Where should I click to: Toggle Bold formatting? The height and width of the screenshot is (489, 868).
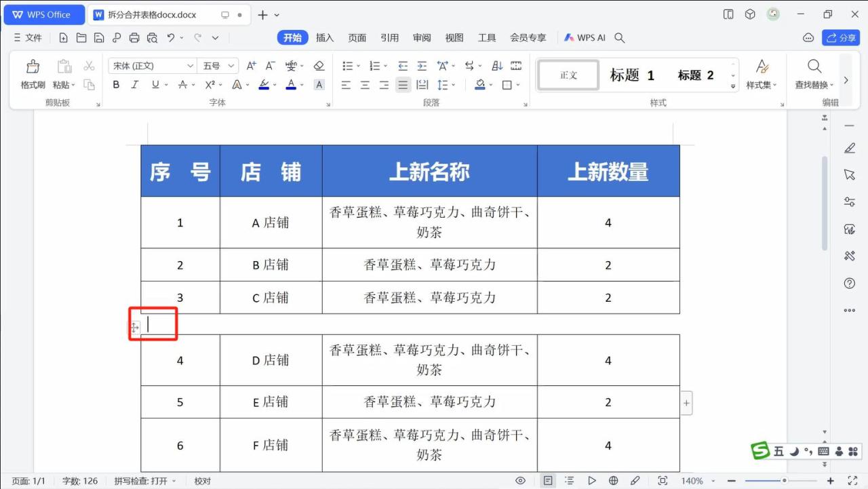(116, 85)
